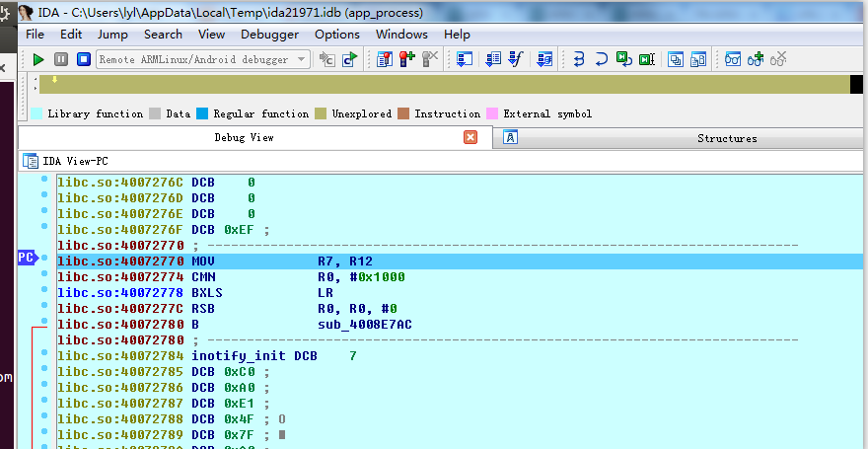
Task: Terminate process with blue stop button
Action: [84, 59]
